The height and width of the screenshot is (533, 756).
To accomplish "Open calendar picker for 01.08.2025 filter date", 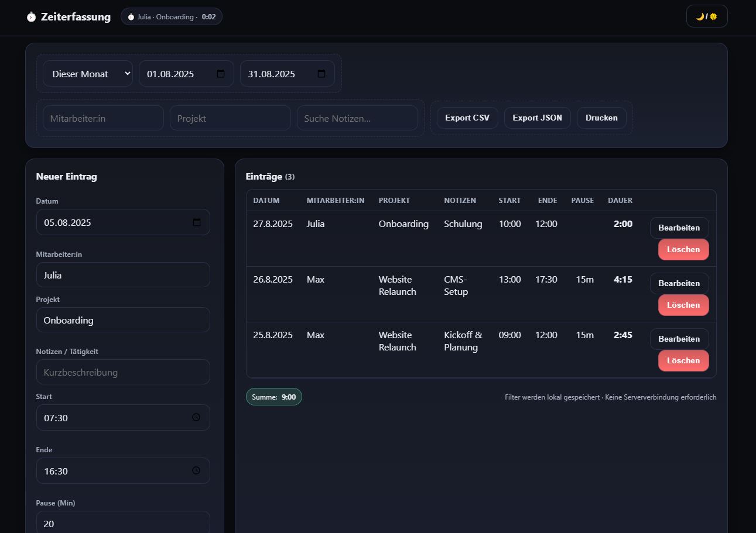I will coord(221,74).
